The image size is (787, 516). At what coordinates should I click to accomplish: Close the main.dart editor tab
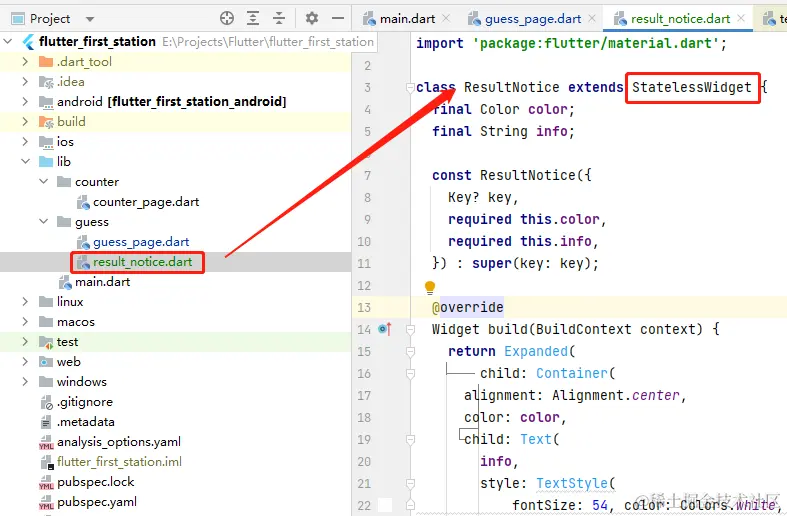[445, 19]
